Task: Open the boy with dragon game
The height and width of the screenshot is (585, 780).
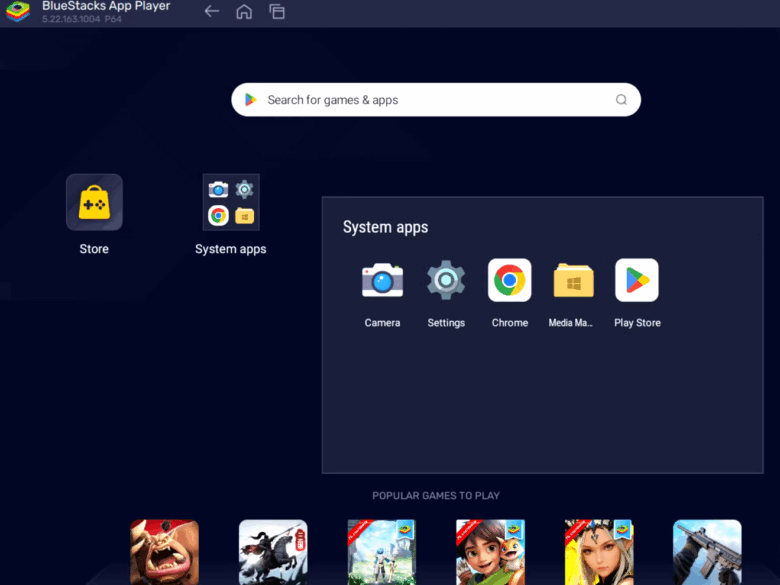Action: [x=490, y=551]
